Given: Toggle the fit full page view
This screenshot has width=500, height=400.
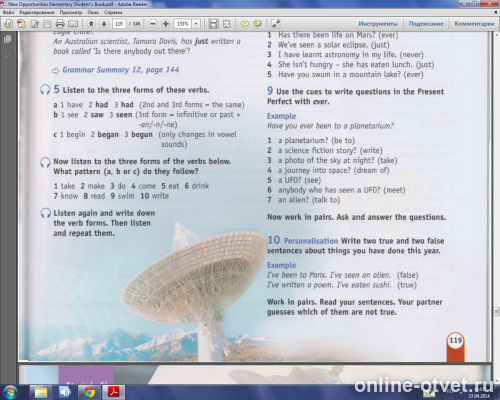Looking at the screenshot, I should pos(227,24).
